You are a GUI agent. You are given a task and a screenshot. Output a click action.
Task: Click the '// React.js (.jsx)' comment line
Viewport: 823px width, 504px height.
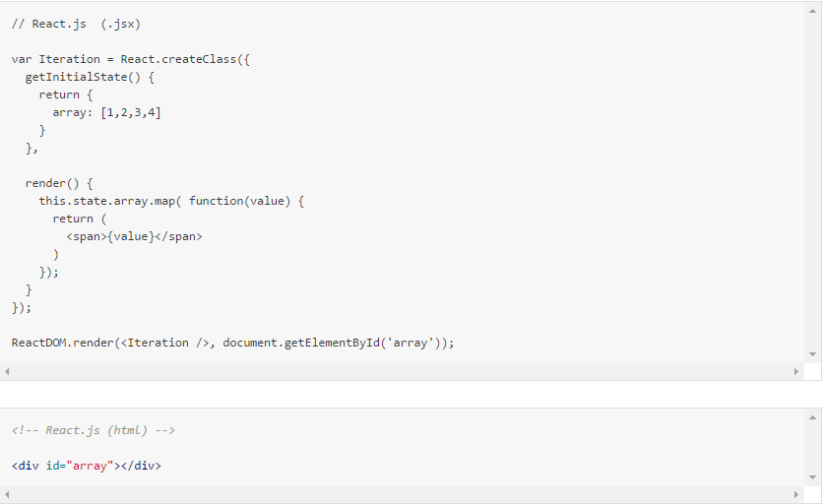coord(69,24)
